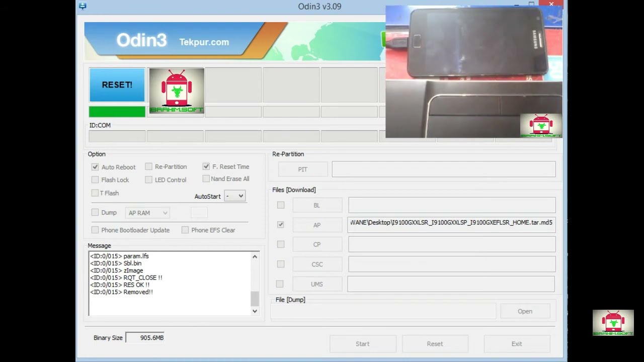Enable the T Flash checkbox
Screen dimensions: 644x362
tap(95, 193)
